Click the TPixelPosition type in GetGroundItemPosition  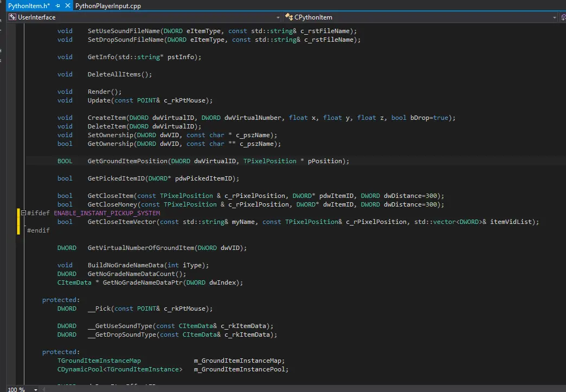tap(269, 161)
